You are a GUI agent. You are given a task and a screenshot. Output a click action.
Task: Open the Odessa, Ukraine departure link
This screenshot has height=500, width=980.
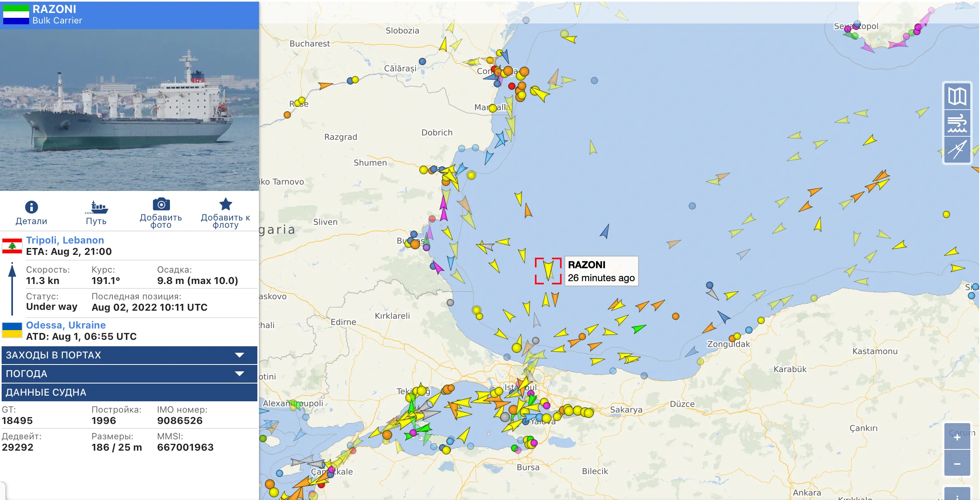pyautogui.click(x=66, y=325)
